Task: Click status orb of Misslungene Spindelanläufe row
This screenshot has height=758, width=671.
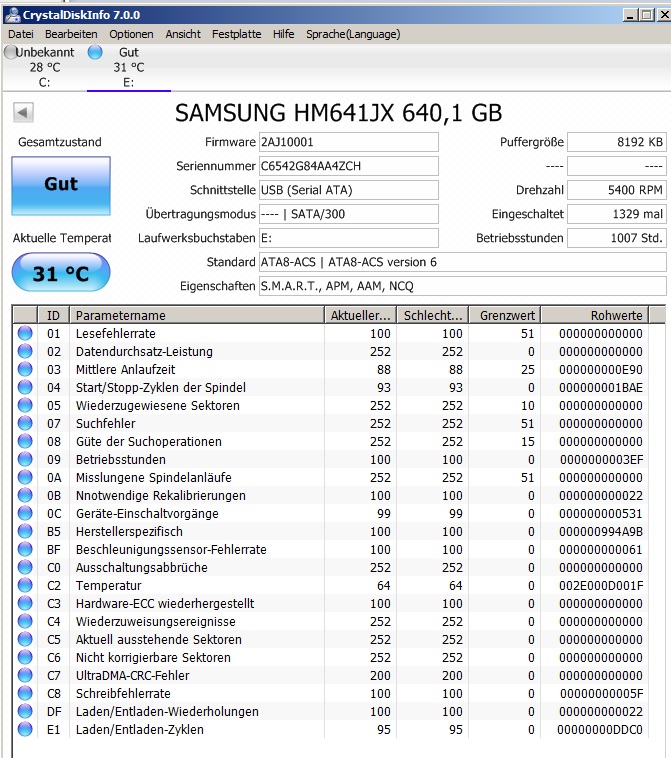Action: pyautogui.click(x=25, y=477)
